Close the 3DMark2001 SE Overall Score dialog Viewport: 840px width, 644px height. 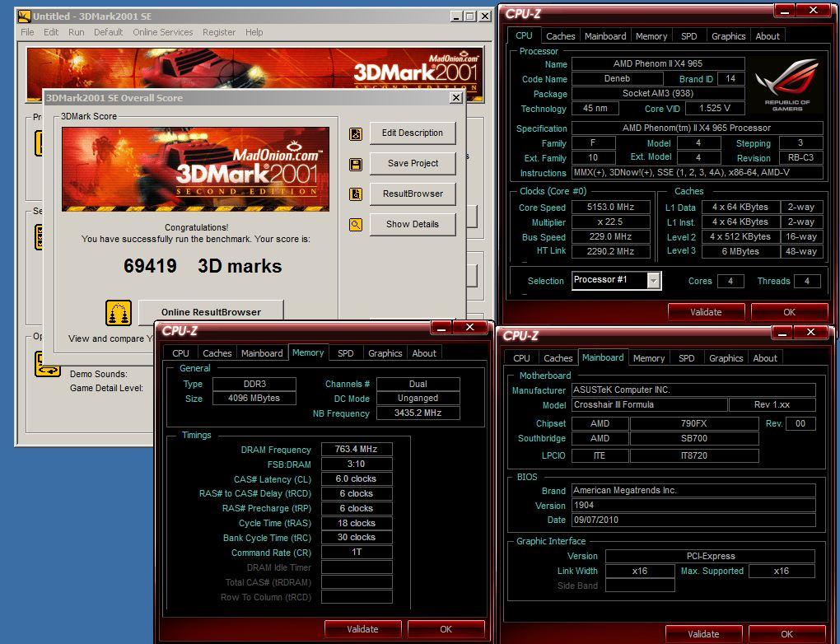[456, 97]
